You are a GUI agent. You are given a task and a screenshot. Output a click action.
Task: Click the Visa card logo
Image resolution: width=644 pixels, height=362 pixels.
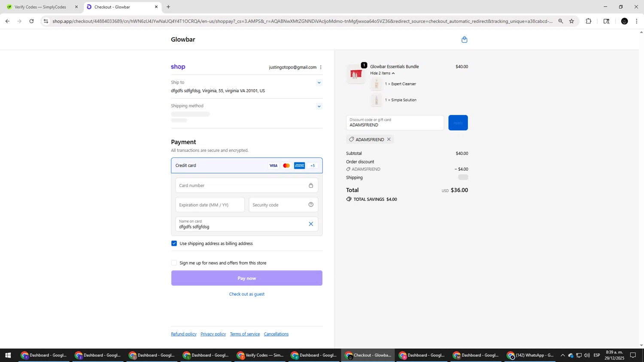coord(273,166)
